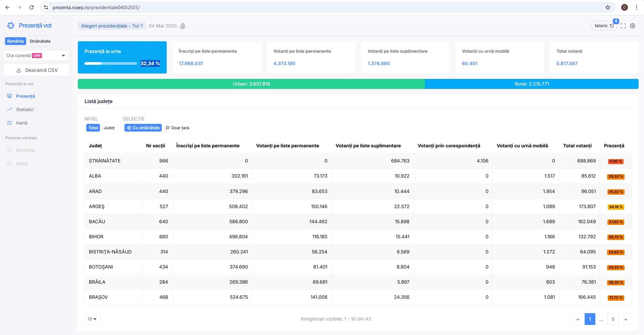Screen dimensions: 644x335
Task: Select Județ level toggle
Action: (109, 128)
